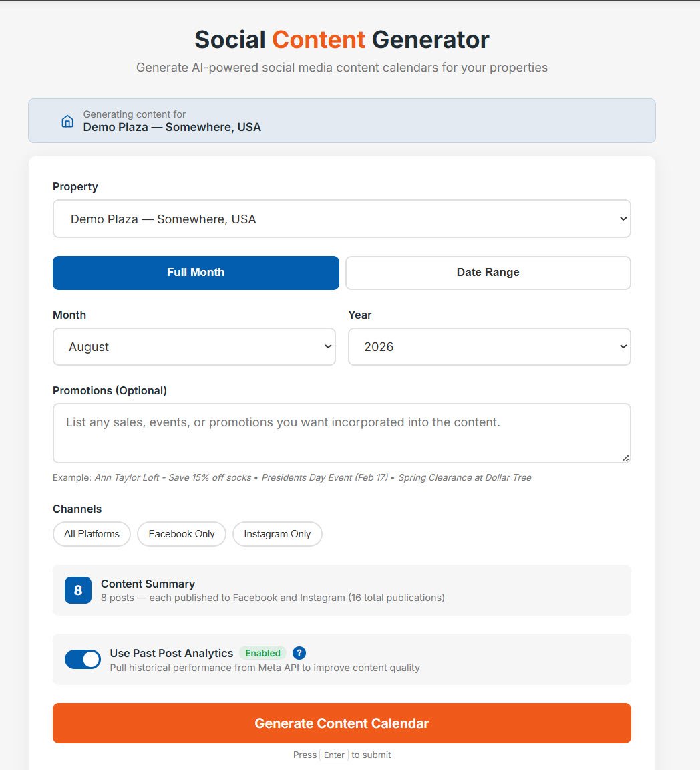Switch to the Full Month tab
Screen dimensions: 700x770
(196, 272)
